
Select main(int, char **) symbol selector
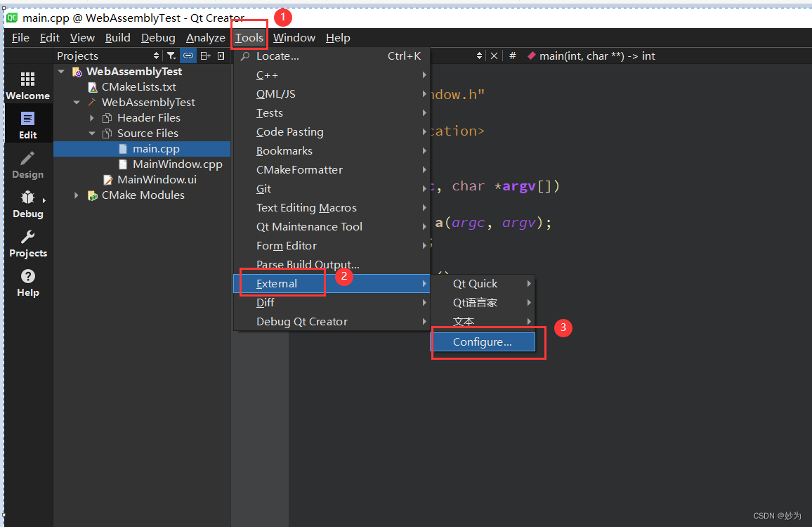point(597,56)
